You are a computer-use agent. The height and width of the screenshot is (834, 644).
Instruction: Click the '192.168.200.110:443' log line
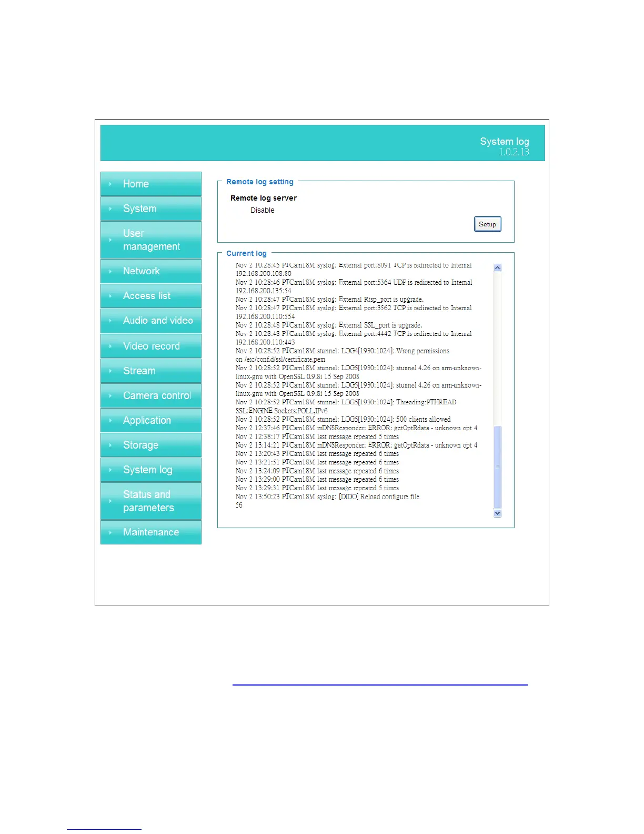click(265, 342)
